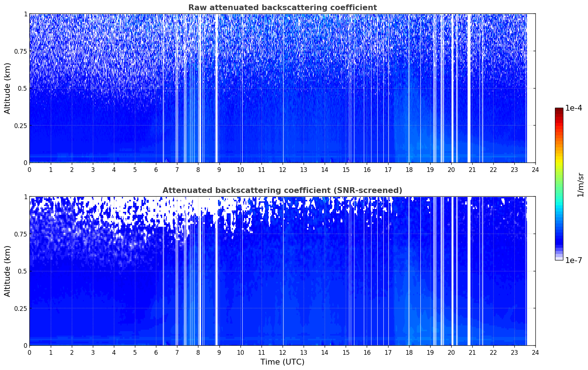
Task: Select the "Time (UTC)" axis label
Action: click(x=282, y=362)
